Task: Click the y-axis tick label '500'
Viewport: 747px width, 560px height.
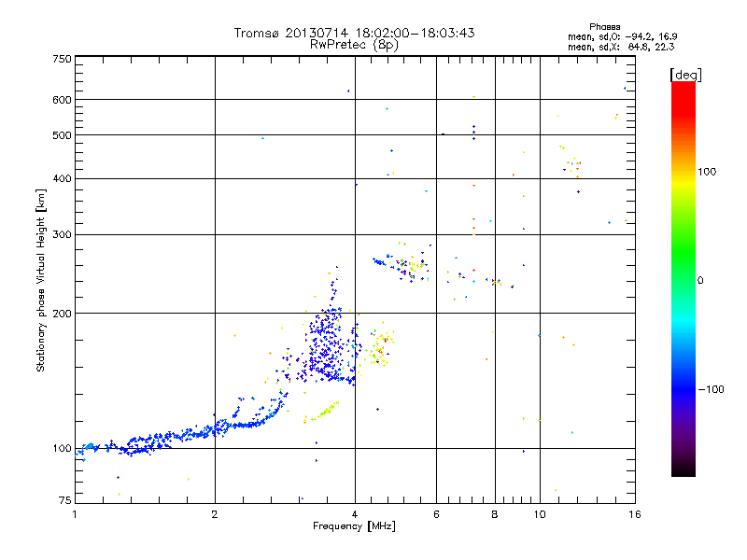Action: point(62,135)
